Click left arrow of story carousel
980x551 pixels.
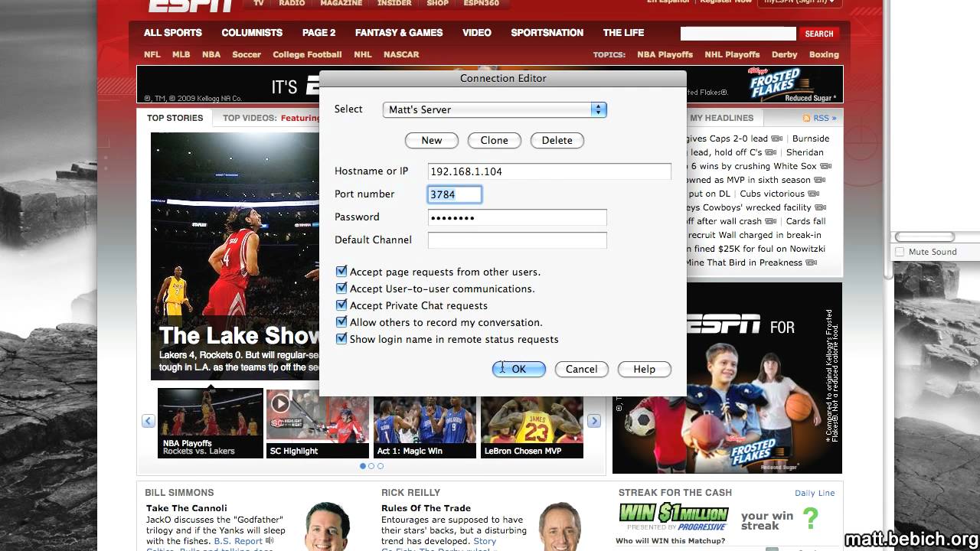149,421
